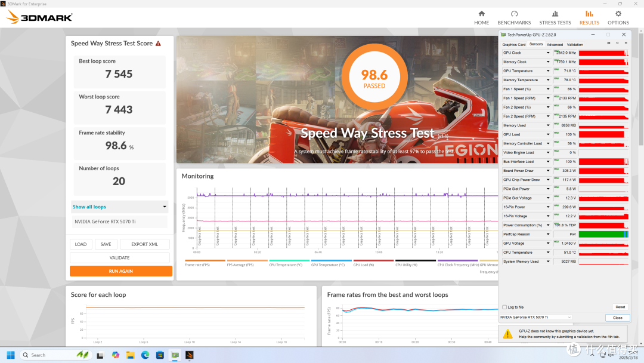Open the GPU Clock sensor dropdown arrow
This screenshot has width=644, height=363.
(x=547, y=53)
